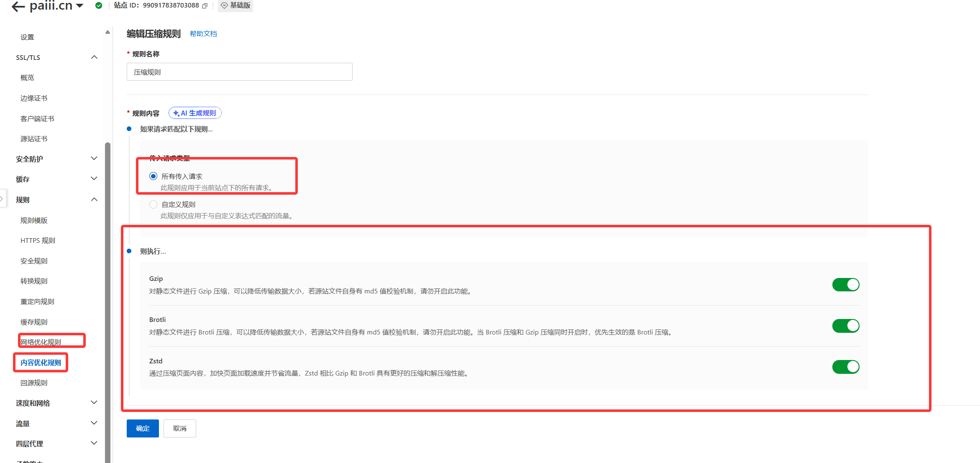Click the AI 生成规则 sparkle button
Image resolution: width=980 pixels, height=463 pixels.
pyautogui.click(x=195, y=113)
